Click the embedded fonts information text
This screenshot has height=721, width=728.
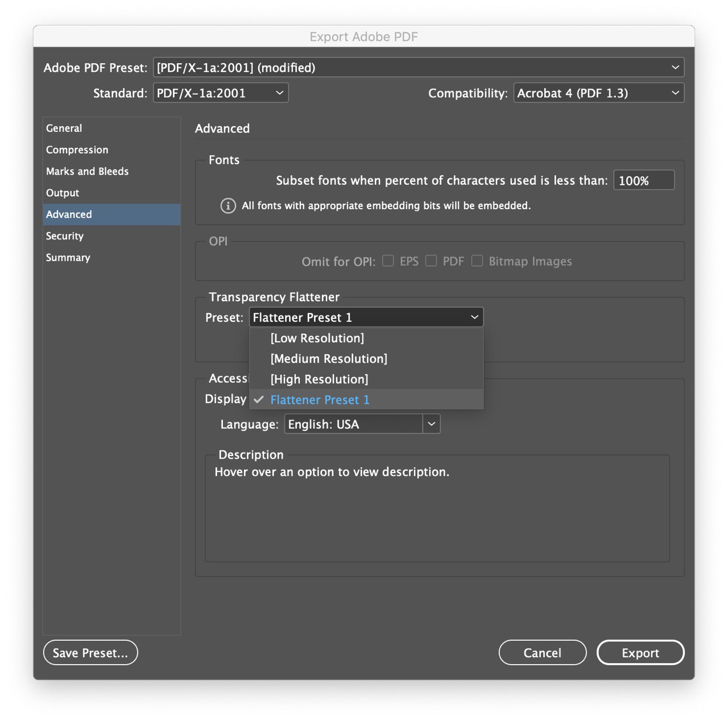(386, 206)
